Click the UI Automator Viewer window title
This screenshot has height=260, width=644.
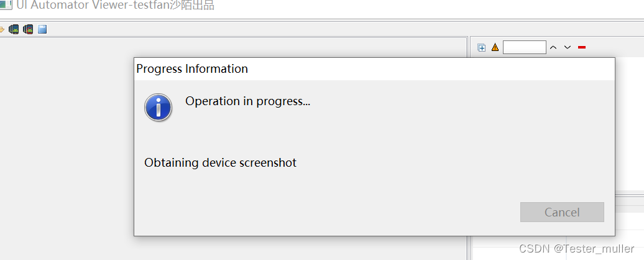pos(116,5)
